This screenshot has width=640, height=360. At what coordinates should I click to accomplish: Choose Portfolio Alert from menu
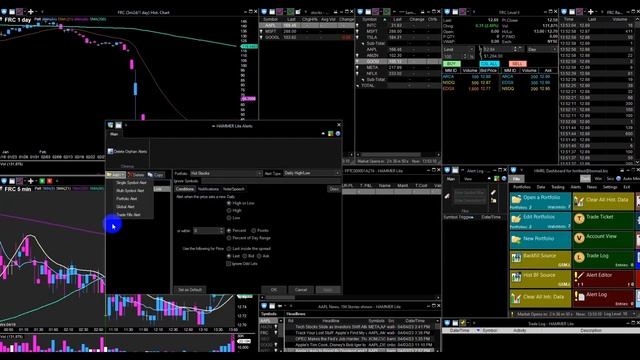point(127,199)
